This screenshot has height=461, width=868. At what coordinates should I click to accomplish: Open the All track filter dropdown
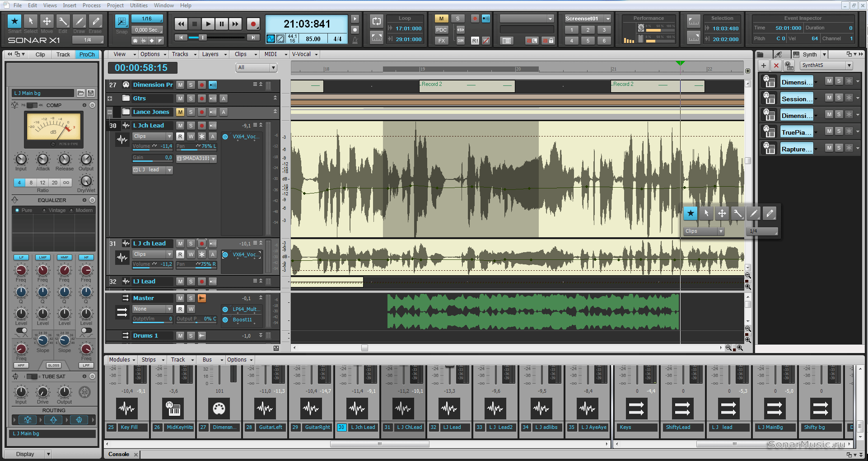pyautogui.click(x=256, y=68)
